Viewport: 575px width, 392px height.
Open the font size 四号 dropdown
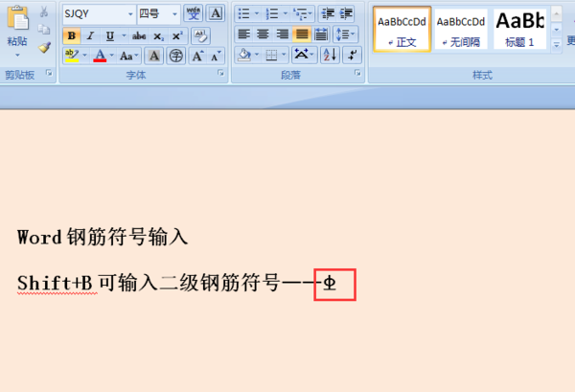[175, 14]
